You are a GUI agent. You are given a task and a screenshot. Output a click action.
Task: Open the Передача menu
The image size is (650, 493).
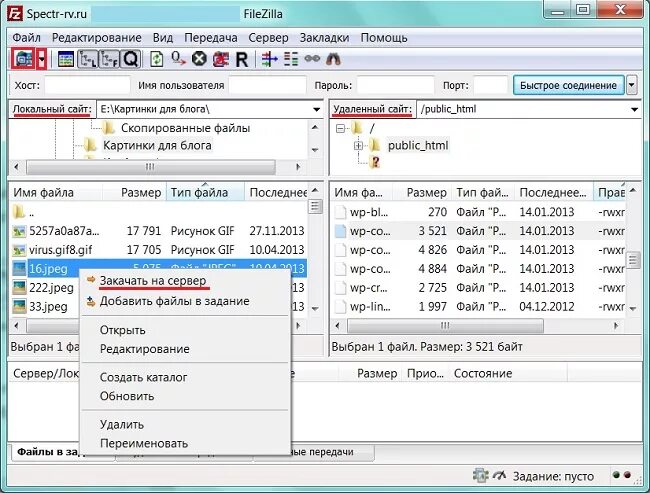[x=211, y=38]
